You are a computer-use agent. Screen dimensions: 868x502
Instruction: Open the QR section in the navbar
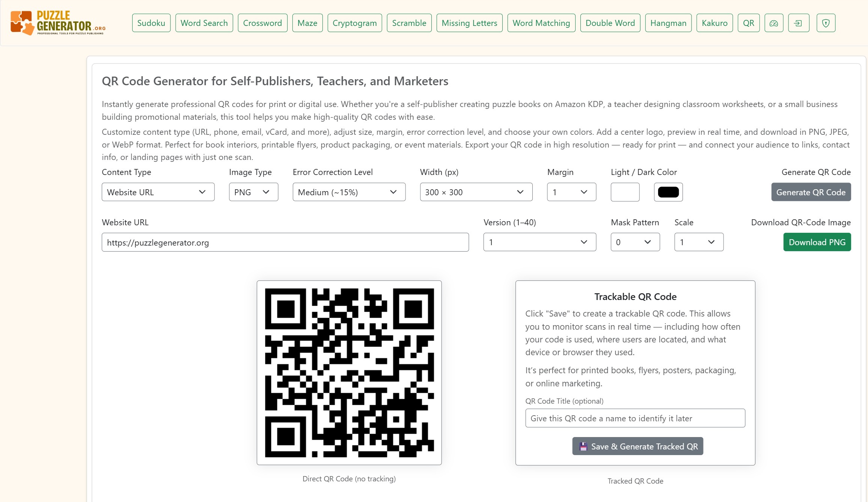point(748,23)
